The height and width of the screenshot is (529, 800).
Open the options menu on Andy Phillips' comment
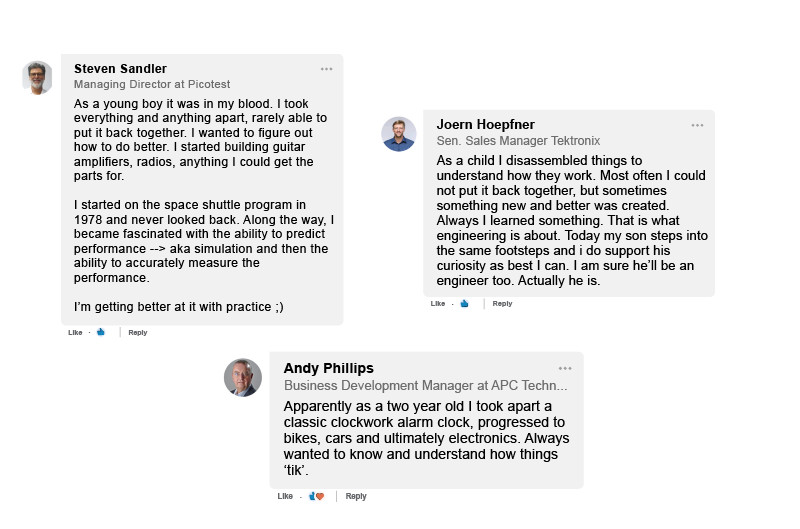tap(565, 368)
